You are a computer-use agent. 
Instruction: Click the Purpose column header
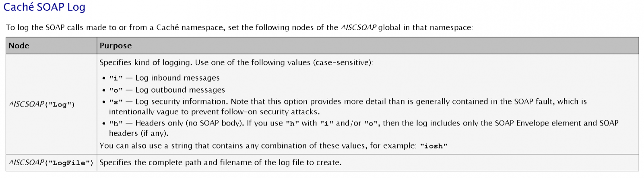[116, 46]
